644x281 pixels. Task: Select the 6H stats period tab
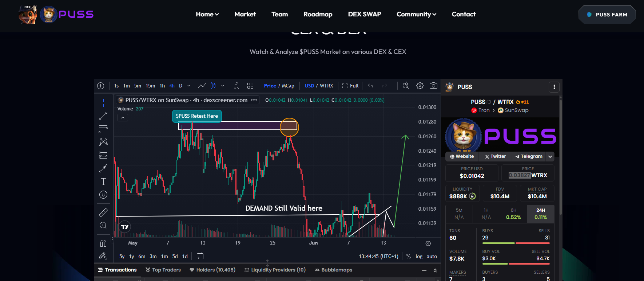pos(513,214)
